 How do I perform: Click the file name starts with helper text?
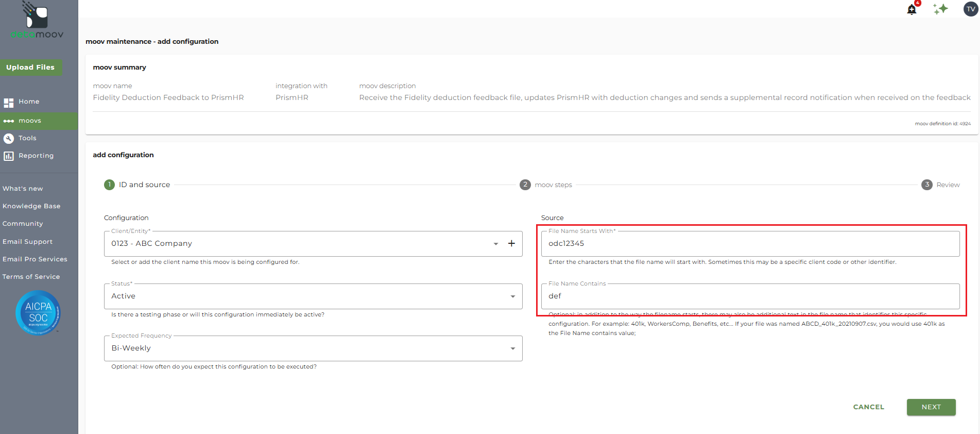(723, 262)
